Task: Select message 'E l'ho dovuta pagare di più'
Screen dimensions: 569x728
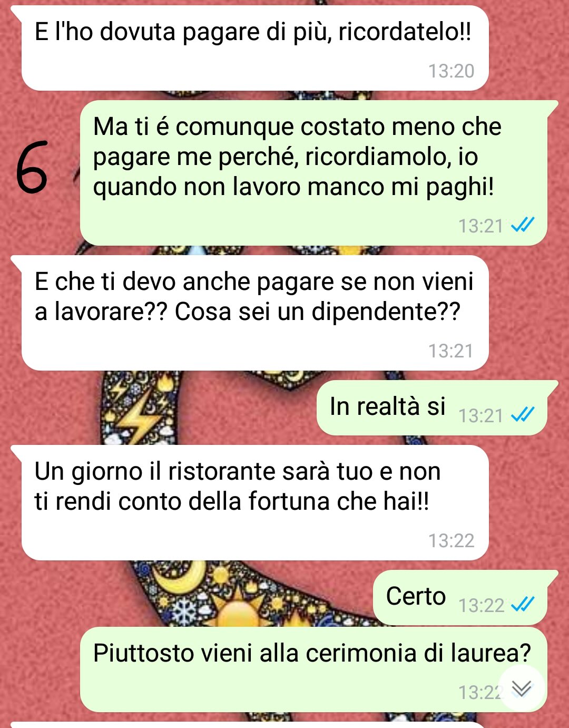Action: tap(255, 48)
